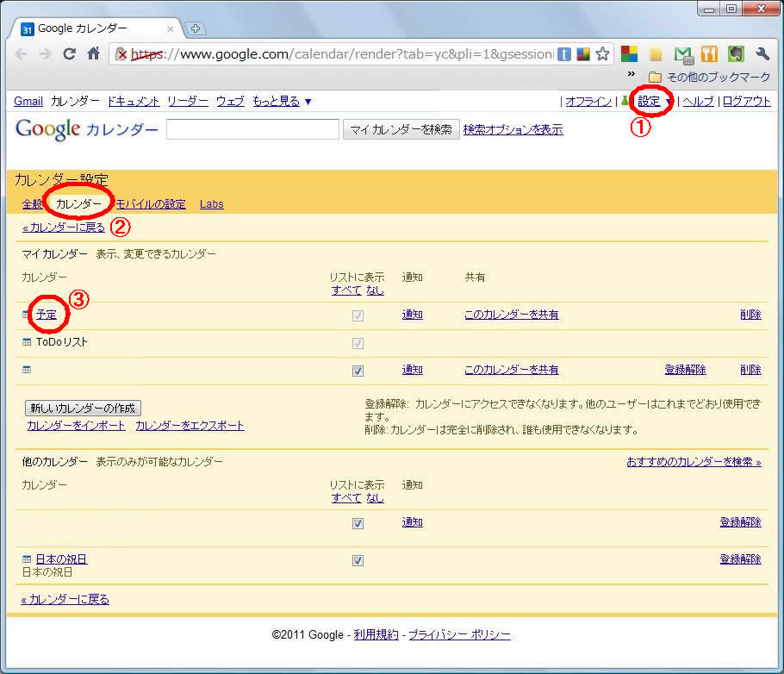784x674 pixels.
Task: Share the 予定 calendar via このカレンダーを共有
Action: [x=512, y=315]
